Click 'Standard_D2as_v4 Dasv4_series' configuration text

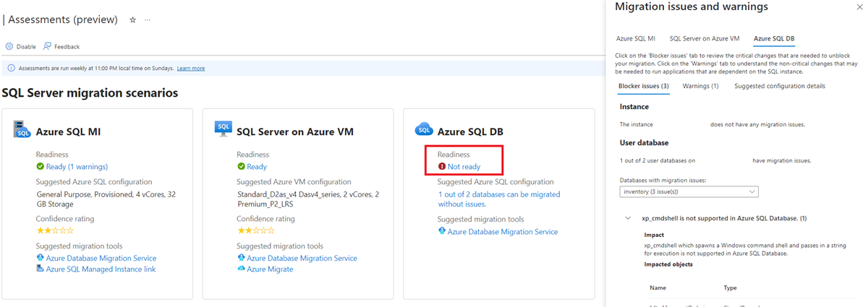tap(308, 199)
